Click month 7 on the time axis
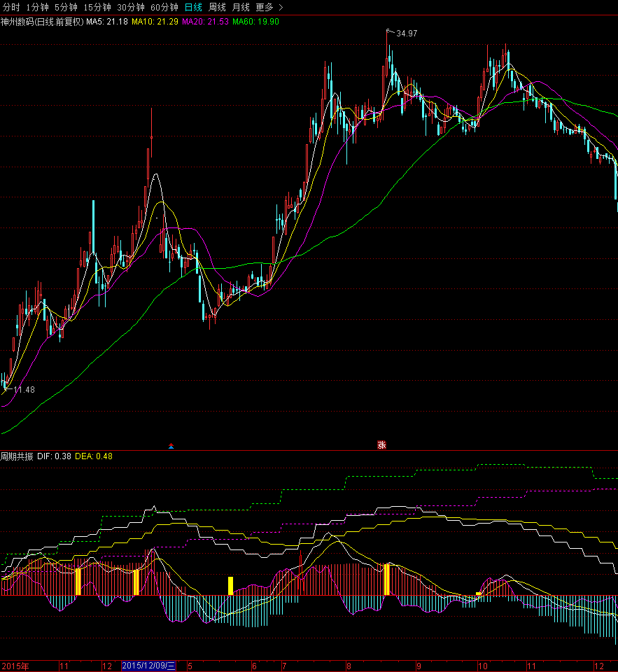Viewport: 618px width, 672px height. (283, 666)
